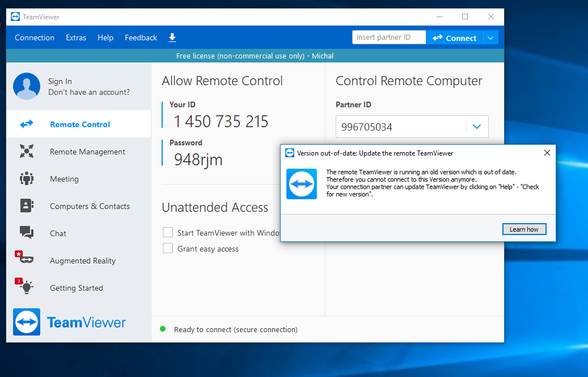
Task: Click the Learn how button
Action: pyautogui.click(x=524, y=229)
